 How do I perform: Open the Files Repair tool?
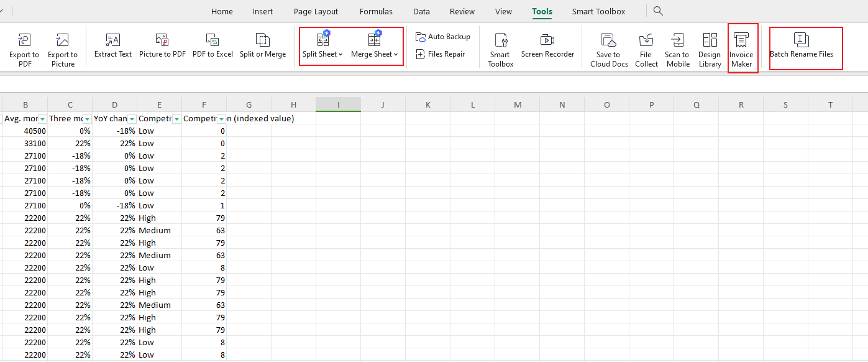click(x=441, y=54)
